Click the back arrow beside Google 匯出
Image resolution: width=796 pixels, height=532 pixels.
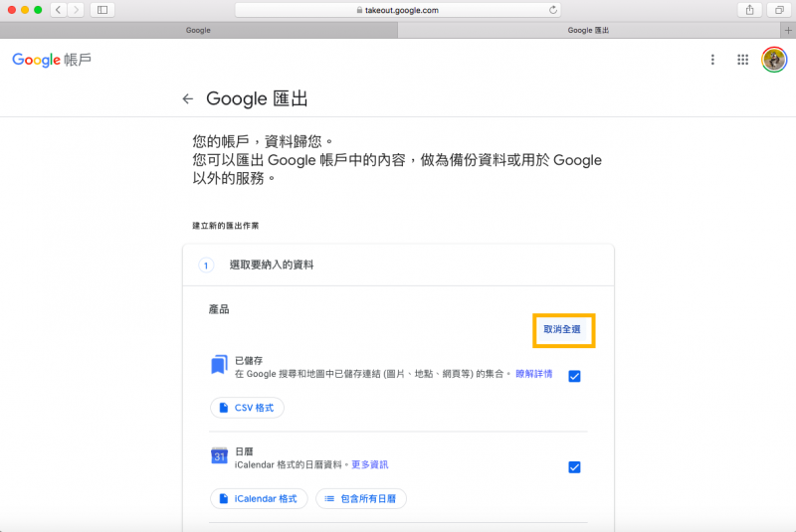188,98
